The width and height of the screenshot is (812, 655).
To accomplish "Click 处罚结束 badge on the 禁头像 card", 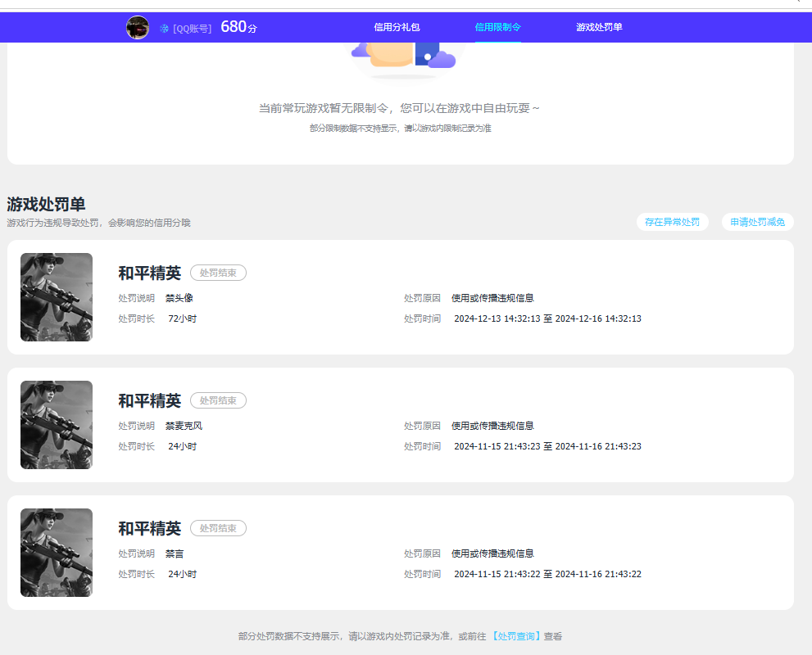I will [x=218, y=273].
